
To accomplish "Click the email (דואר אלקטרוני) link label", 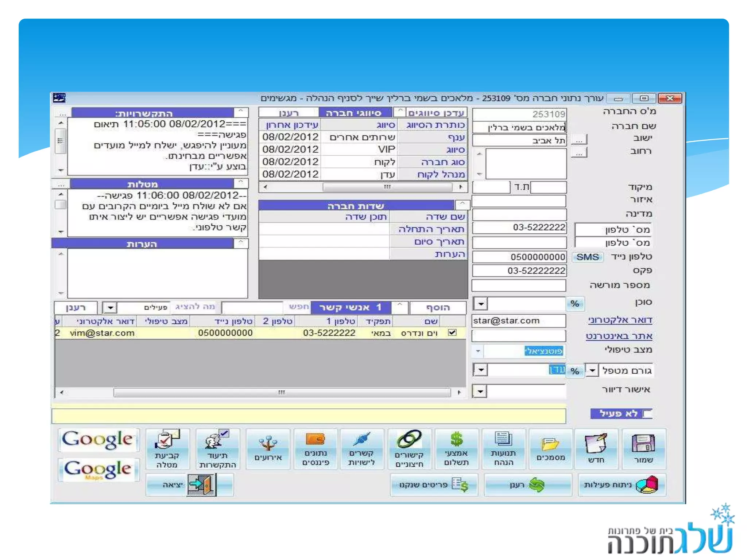I will point(620,320).
